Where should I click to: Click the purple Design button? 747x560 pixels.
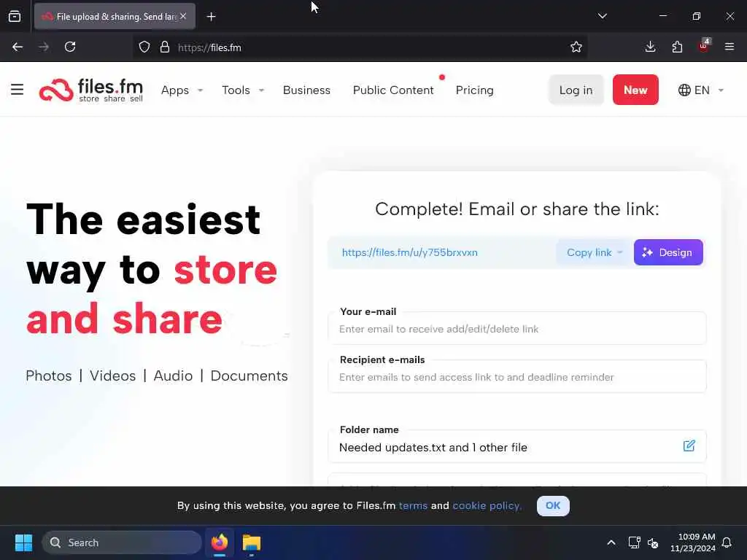coord(668,252)
